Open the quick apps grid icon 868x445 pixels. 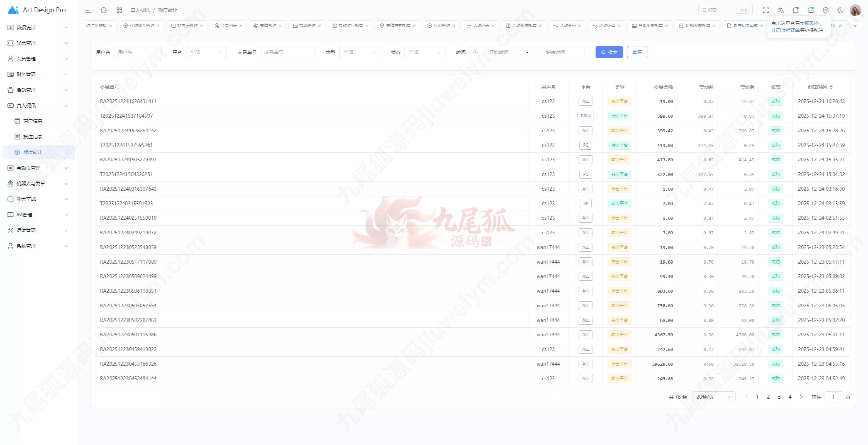pyautogui.click(x=119, y=10)
